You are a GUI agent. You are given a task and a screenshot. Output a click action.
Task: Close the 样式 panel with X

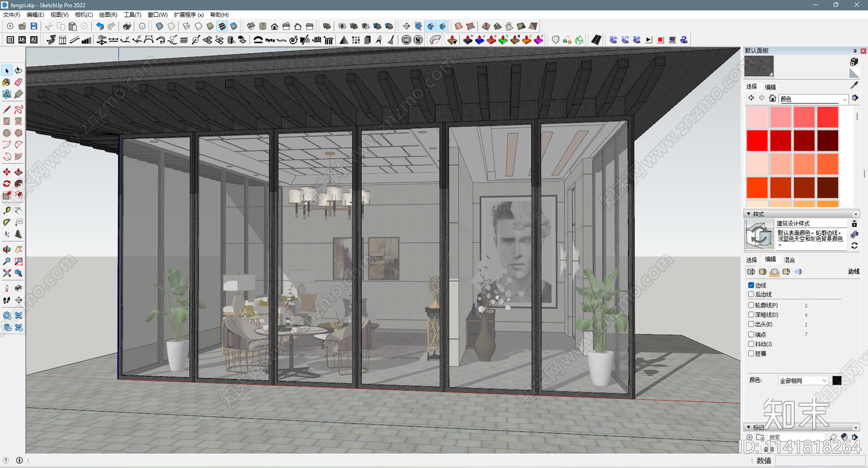[x=856, y=214]
